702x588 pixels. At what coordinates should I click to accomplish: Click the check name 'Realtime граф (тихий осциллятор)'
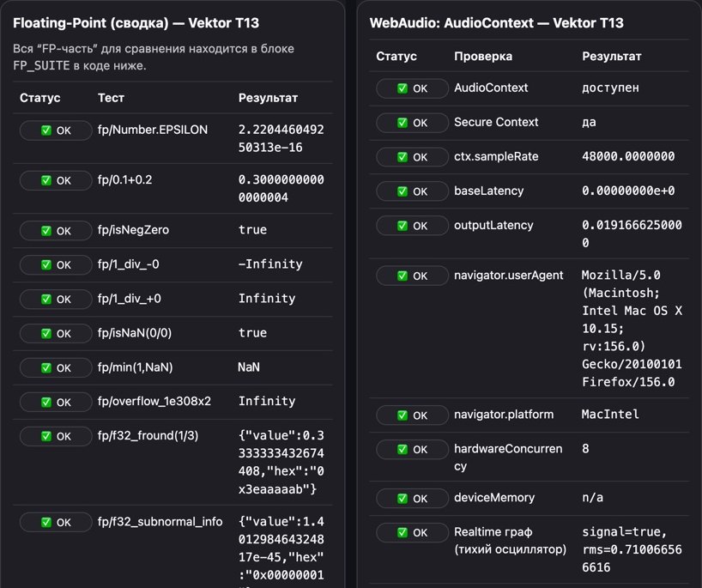(x=511, y=541)
